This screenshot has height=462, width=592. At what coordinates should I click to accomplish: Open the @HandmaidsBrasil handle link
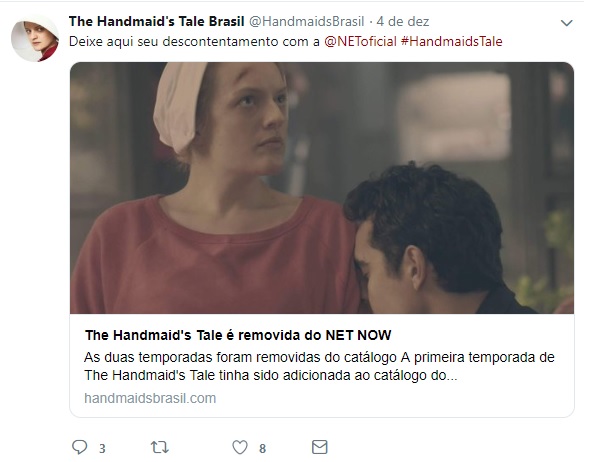click(x=307, y=22)
